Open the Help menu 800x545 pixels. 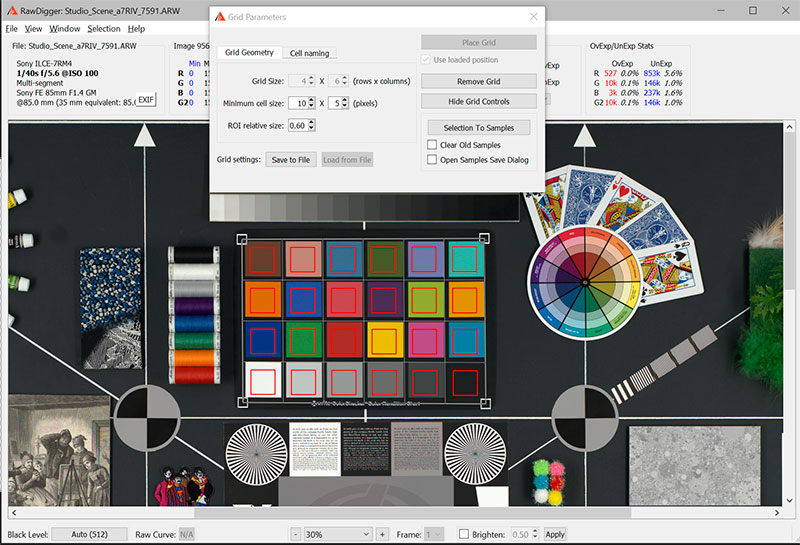click(x=136, y=29)
